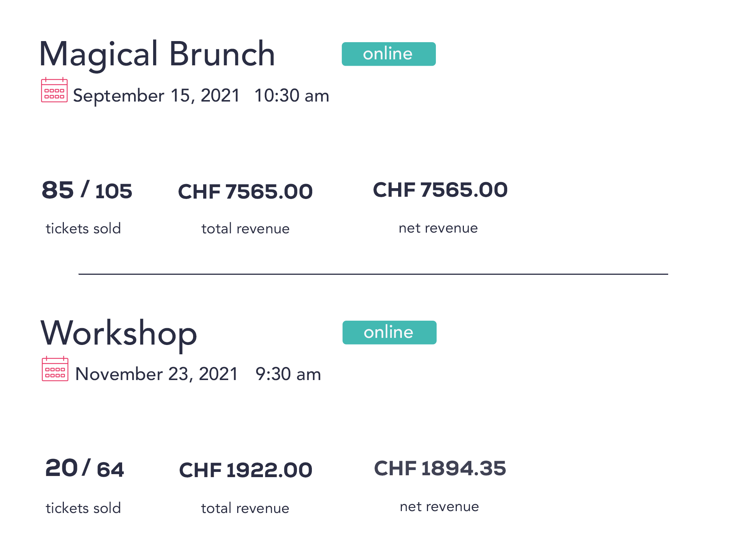
Task: Click Workshop total revenue CHF 1922.00
Action: 245,470
